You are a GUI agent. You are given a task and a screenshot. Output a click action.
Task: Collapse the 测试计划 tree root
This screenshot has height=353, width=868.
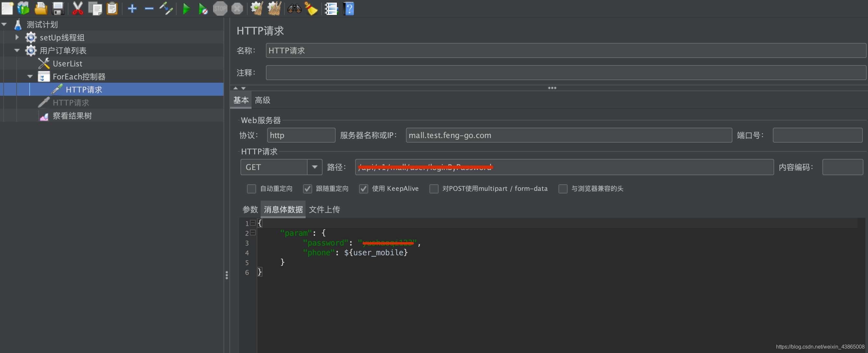(4, 24)
